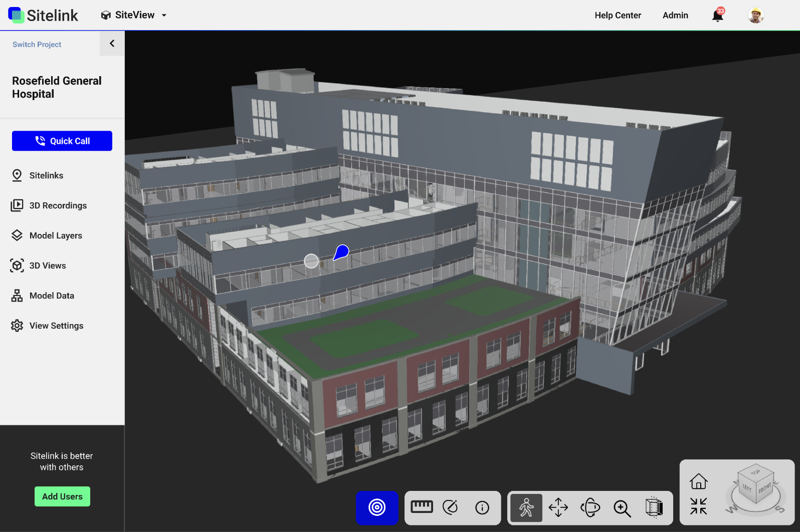Click the blue target icon button
Viewport: 800px width, 532px height.
click(x=377, y=507)
